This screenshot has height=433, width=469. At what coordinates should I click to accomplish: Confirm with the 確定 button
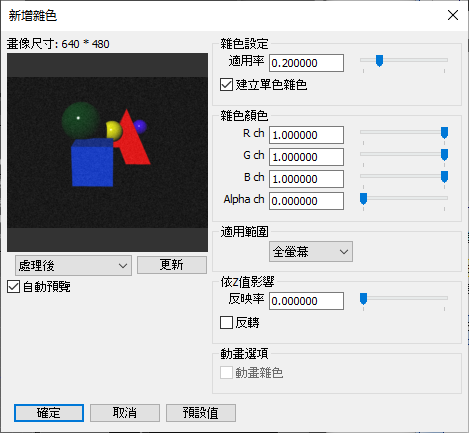[49, 413]
